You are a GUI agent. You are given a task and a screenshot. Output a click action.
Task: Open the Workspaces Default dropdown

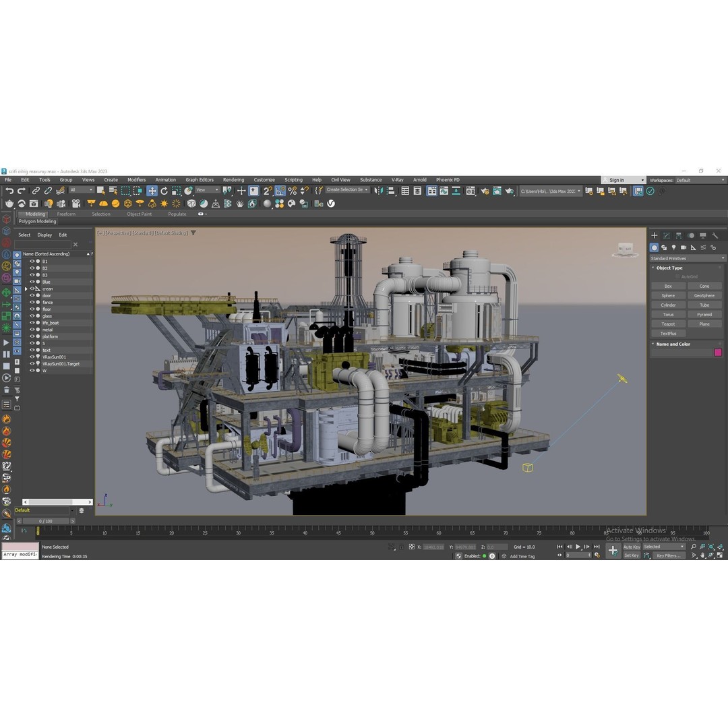point(701,180)
